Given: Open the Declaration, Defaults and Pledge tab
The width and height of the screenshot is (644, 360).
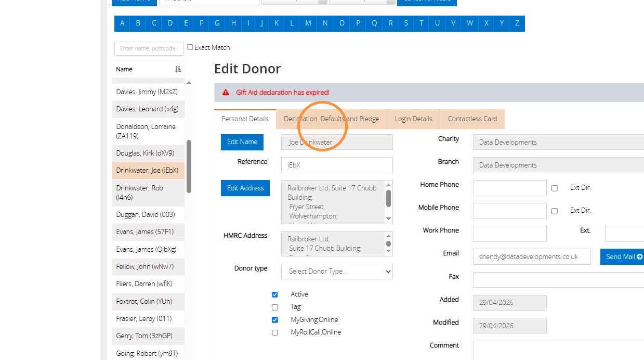Looking at the screenshot, I should coord(331,119).
